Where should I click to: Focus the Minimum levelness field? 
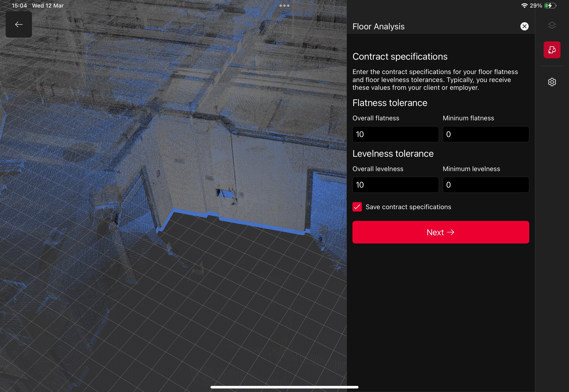click(486, 185)
